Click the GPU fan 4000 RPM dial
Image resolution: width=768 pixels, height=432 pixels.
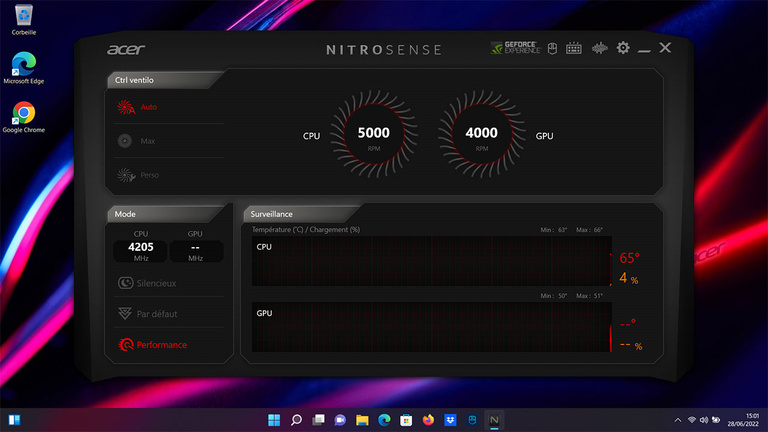pos(481,134)
